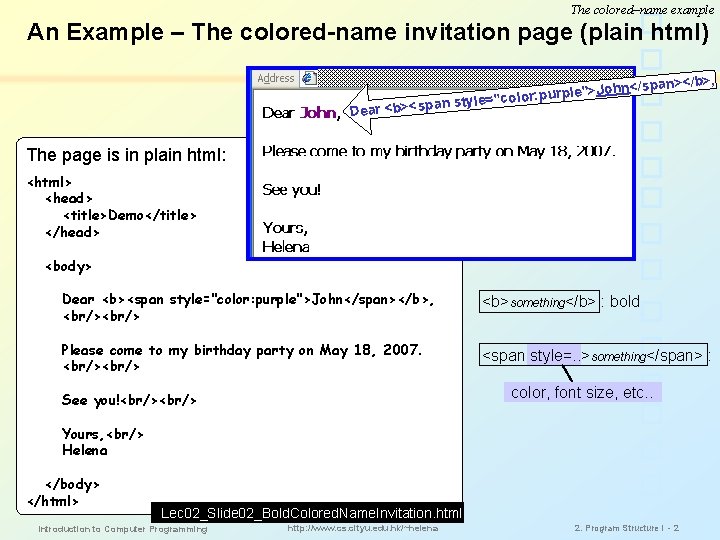Click the 'Dear <b><span style=...' code line
The width and height of the screenshot is (720, 540).
click(248, 300)
